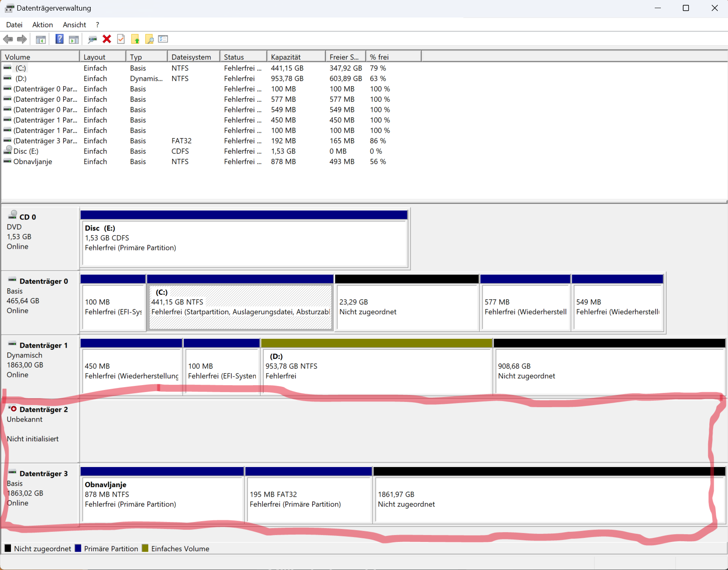Sort by the Dateisystem column header

tap(194, 57)
